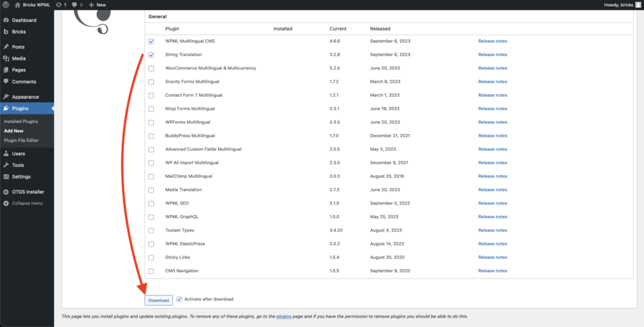644x327 pixels.
Task: Collapse the sidebar menu
Action: (27, 203)
